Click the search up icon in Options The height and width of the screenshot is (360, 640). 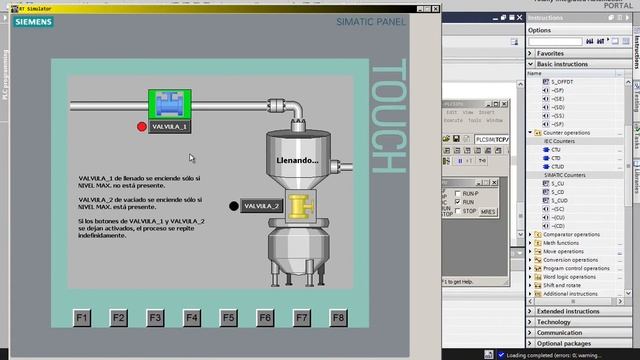point(600,42)
